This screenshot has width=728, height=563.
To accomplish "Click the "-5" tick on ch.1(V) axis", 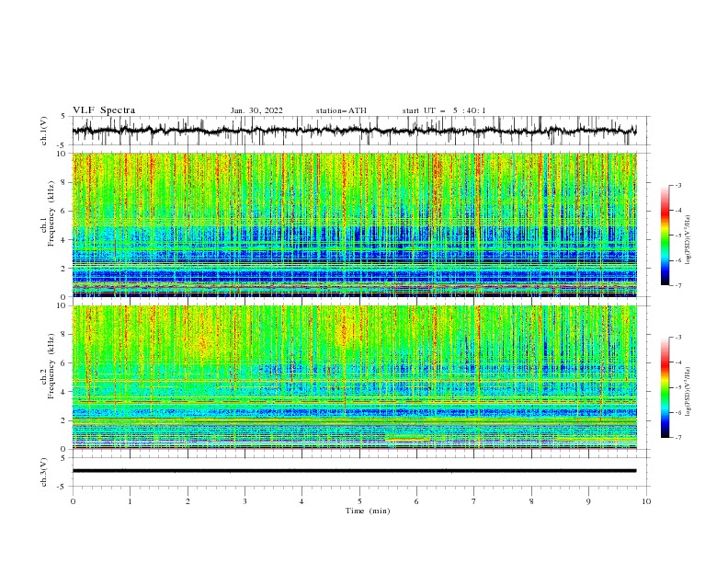I will pos(63,145).
